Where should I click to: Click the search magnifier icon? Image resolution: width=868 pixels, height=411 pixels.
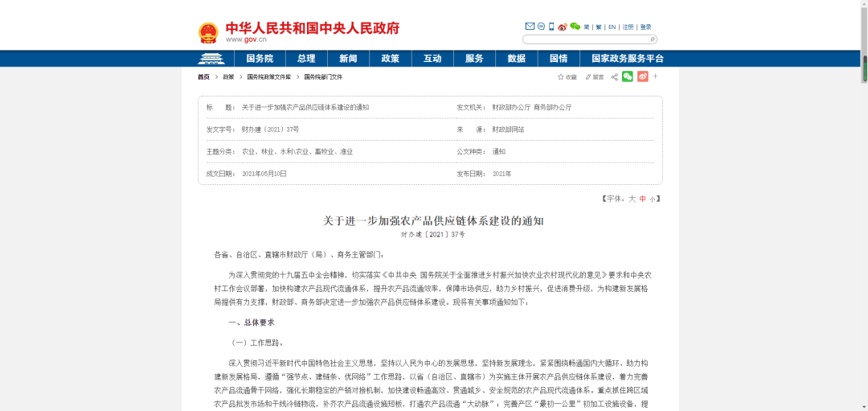pyautogui.click(x=653, y=39)
